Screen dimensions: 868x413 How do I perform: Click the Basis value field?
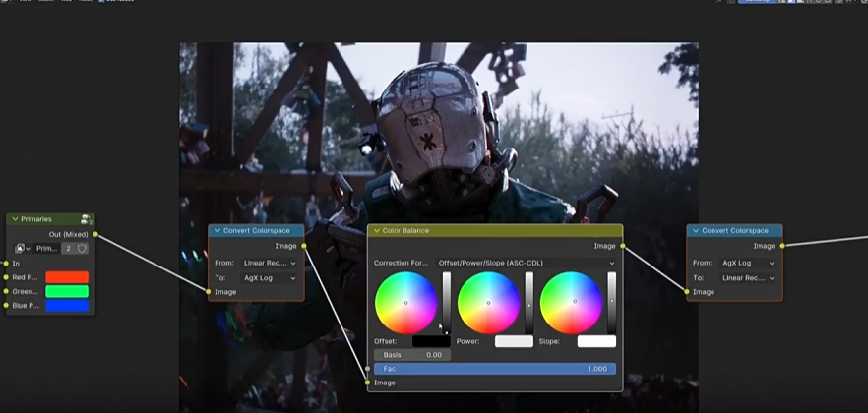[412, 355]
